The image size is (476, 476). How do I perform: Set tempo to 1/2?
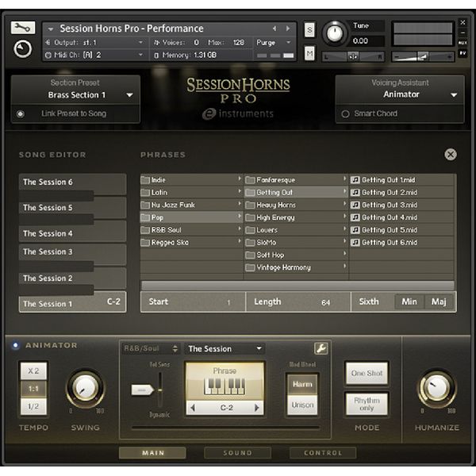click(33, 406)
